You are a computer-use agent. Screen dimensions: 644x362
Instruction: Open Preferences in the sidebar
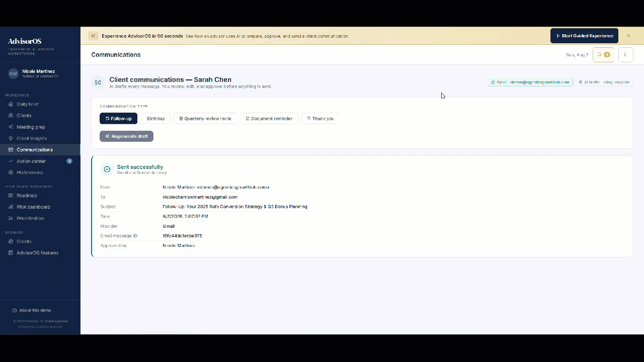point(40,172)
